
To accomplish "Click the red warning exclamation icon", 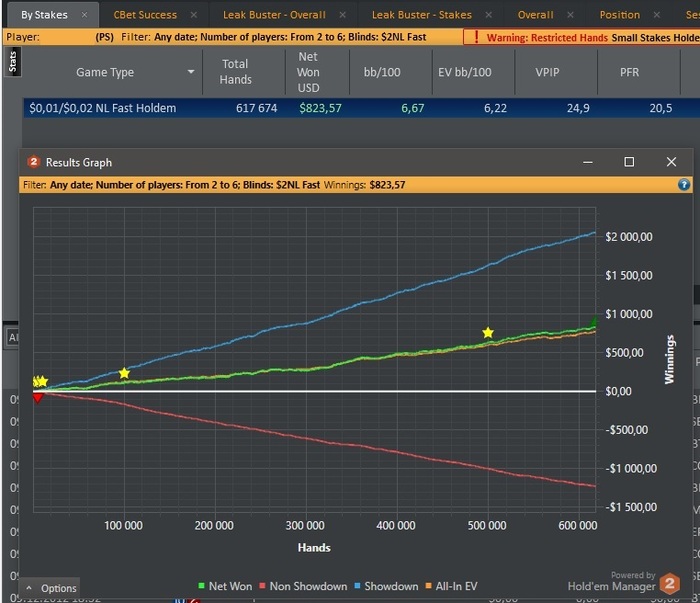I will (x=476, y=37).
